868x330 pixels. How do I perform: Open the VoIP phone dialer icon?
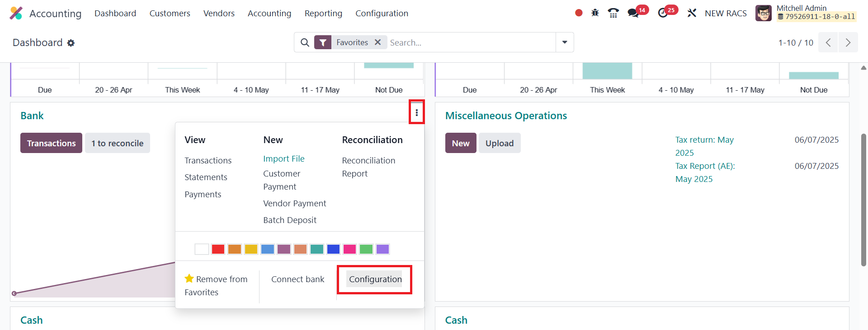click(x=613, y=13)
